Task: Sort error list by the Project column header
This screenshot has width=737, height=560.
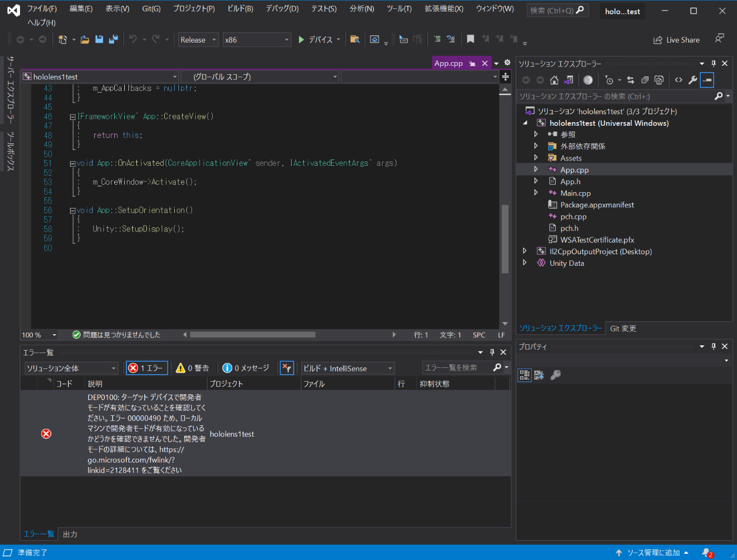Action: click(x=253, y=384)
